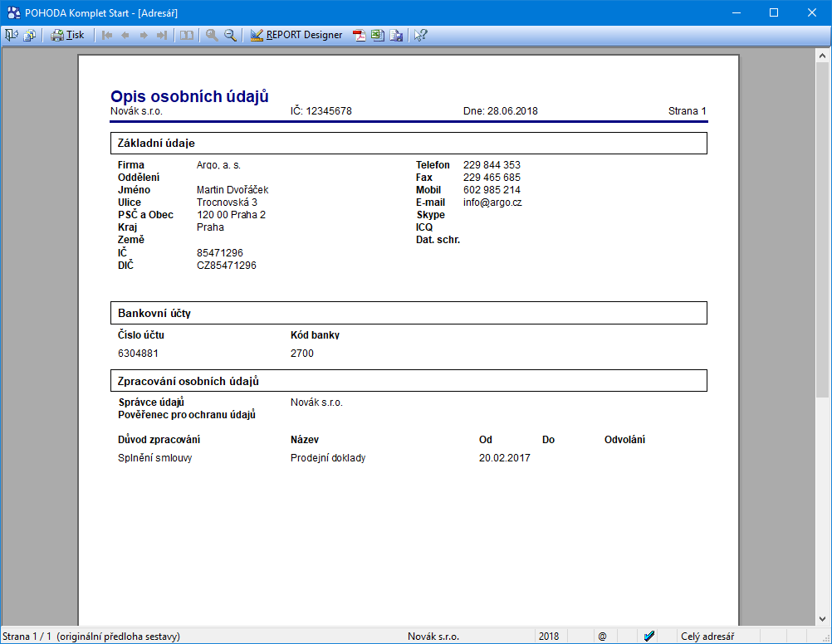Click the fax number 229 465 685

pos(492,177)
